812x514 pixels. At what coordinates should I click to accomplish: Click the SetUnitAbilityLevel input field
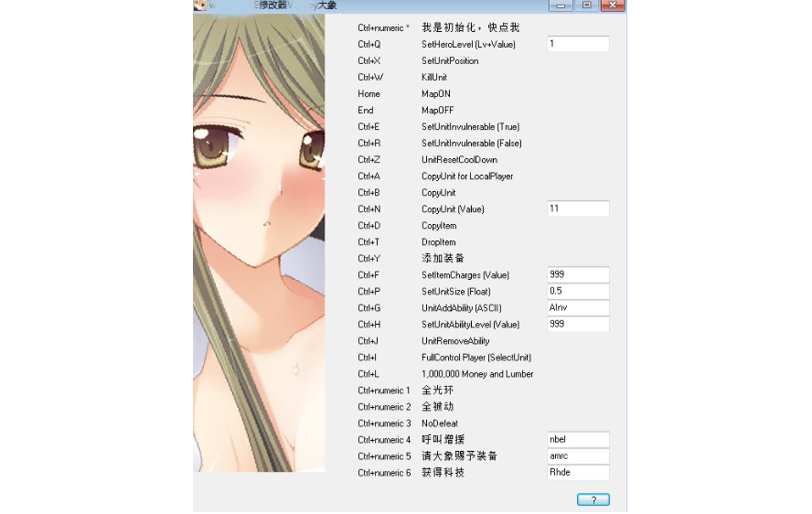click(578, 325)
